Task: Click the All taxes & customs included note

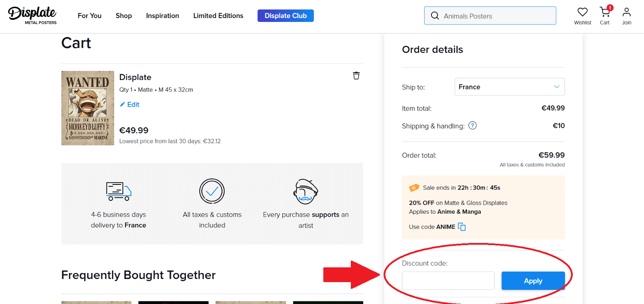Action: pyautogui.click(x=532, y=165)
